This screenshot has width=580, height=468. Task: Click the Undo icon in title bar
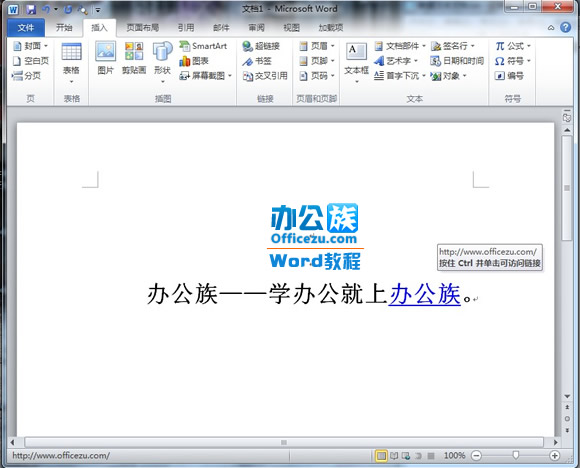click(46, 10)
